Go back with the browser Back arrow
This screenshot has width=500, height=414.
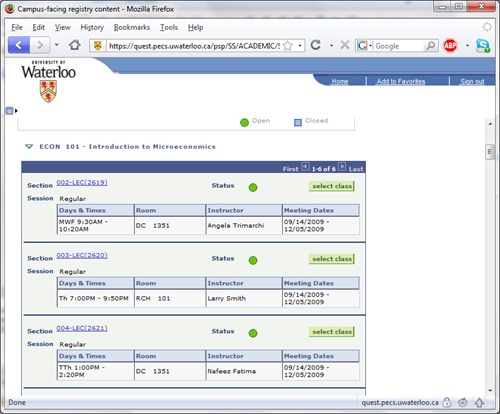click(x=19, y=45)
